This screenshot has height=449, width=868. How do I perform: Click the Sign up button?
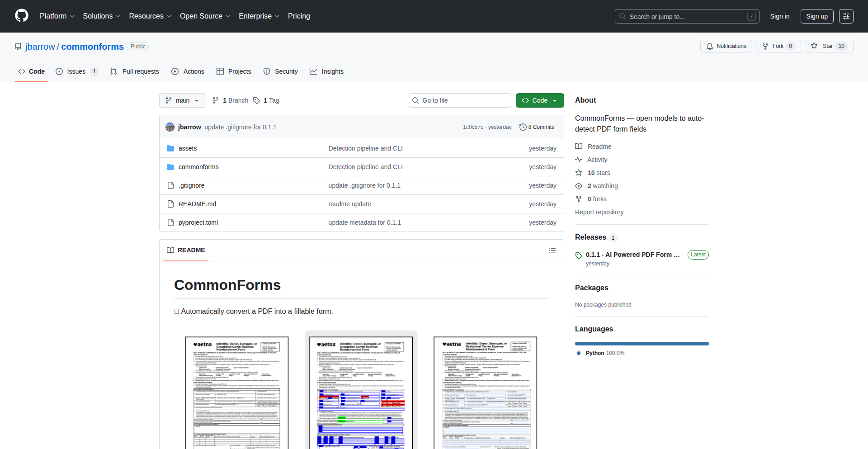(816, 16)
